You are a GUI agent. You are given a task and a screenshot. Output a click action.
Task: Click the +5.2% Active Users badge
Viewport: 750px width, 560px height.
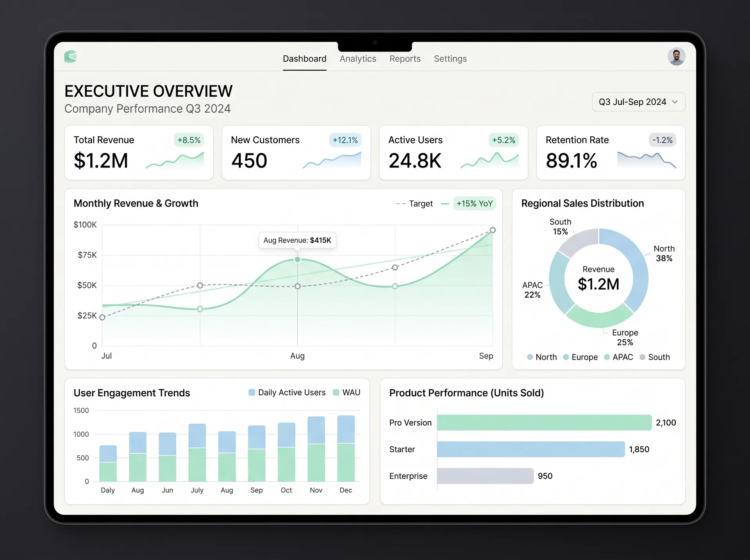click(x=504, y=140)
